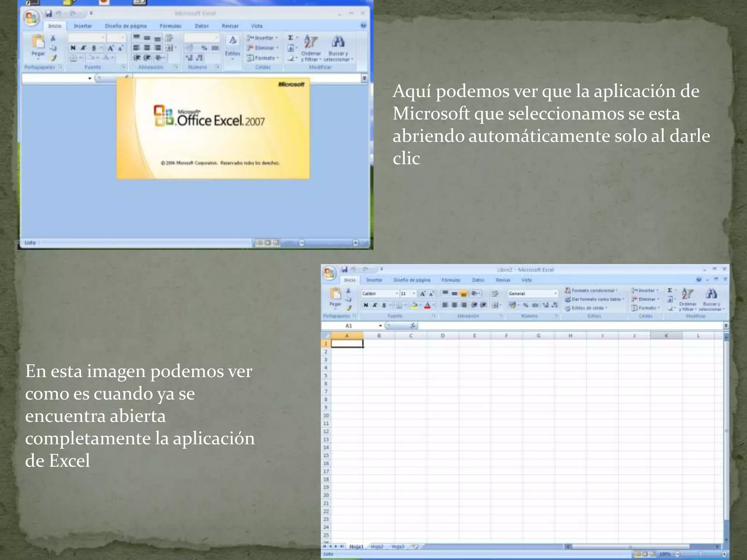747x560 pixels.
Task: Open the font size 11 dropdown in Libro2 window
Action: pyautogui.click(x=414, y=293)
